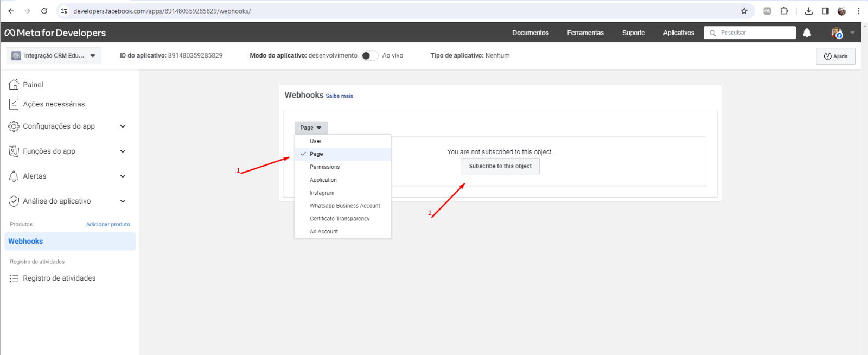Expand Alertas chevron
This screenshot has height=355, width=868.
(x=123, y=176)
